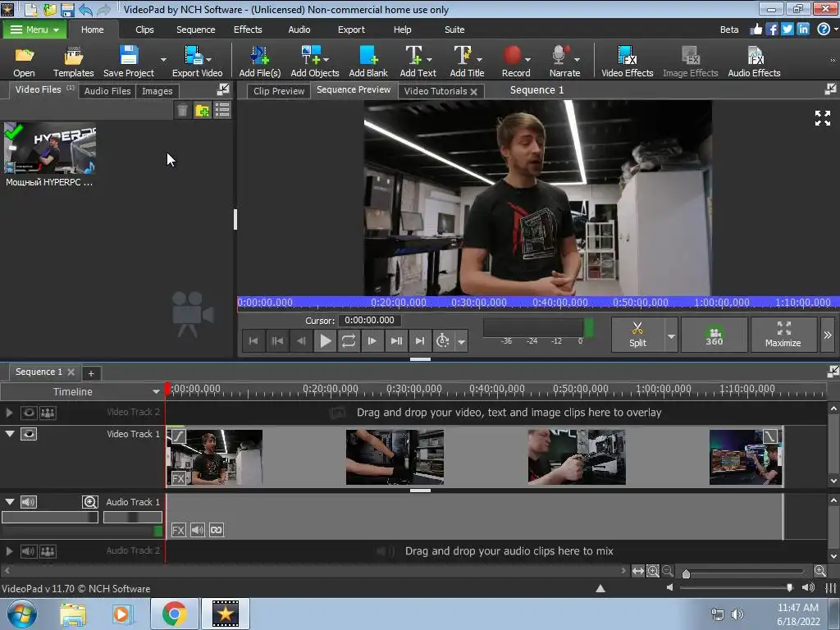840x630 pixels.
Task: Expand the Record dropdown arrow
Action: point(527,59)
